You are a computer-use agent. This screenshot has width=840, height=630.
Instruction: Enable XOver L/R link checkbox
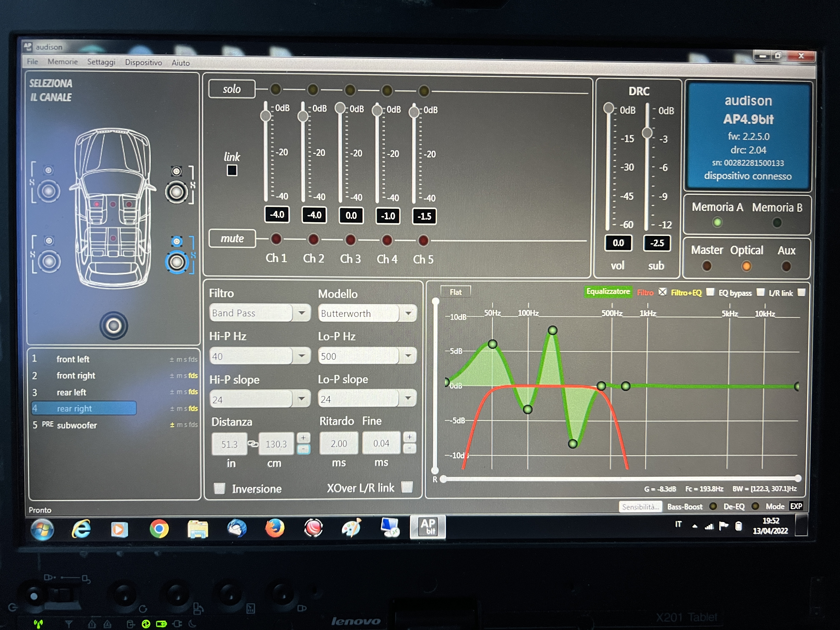407,487
